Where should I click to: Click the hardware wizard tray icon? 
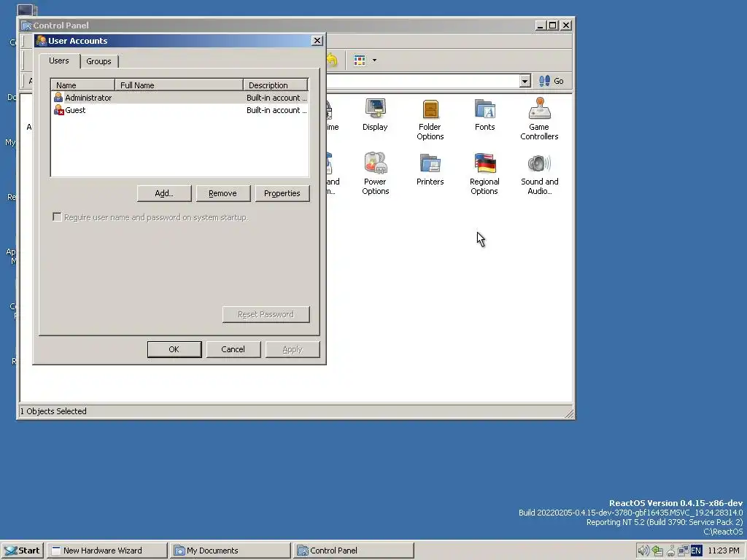(x=670, y=551)
